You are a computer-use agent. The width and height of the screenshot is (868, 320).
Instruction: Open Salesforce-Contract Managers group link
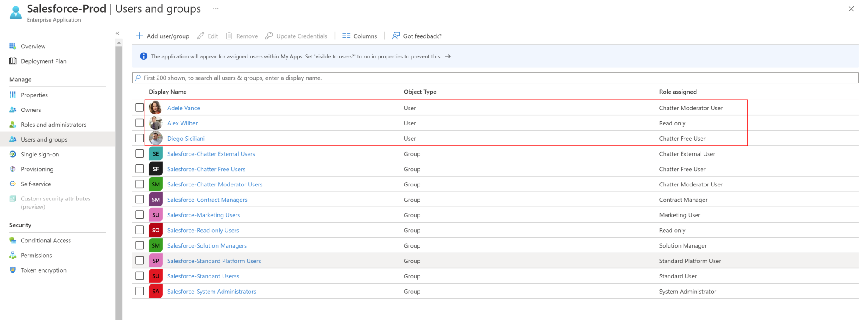click(x=207, y=200)
